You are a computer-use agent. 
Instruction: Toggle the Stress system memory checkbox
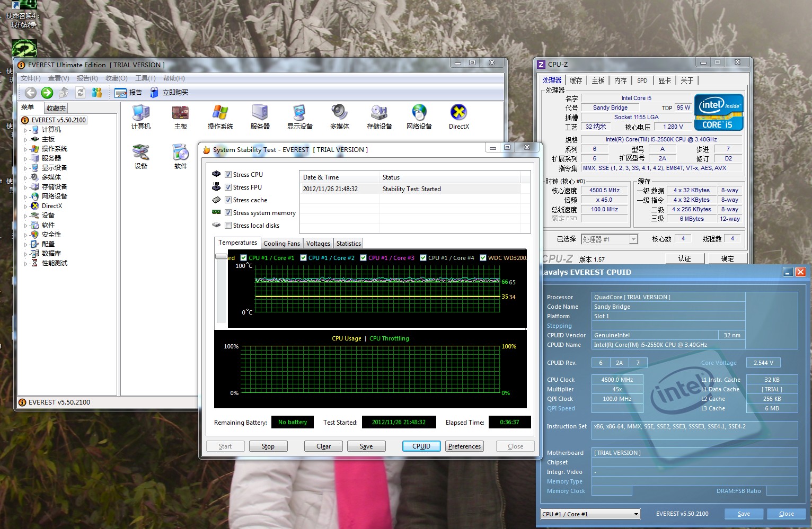(x=228, y=213)
